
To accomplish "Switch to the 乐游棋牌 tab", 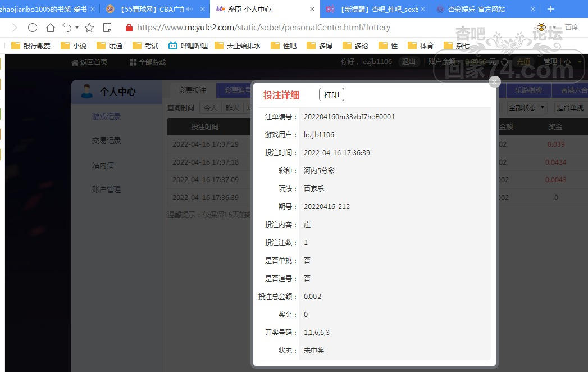I will click(x=528, y=90).
